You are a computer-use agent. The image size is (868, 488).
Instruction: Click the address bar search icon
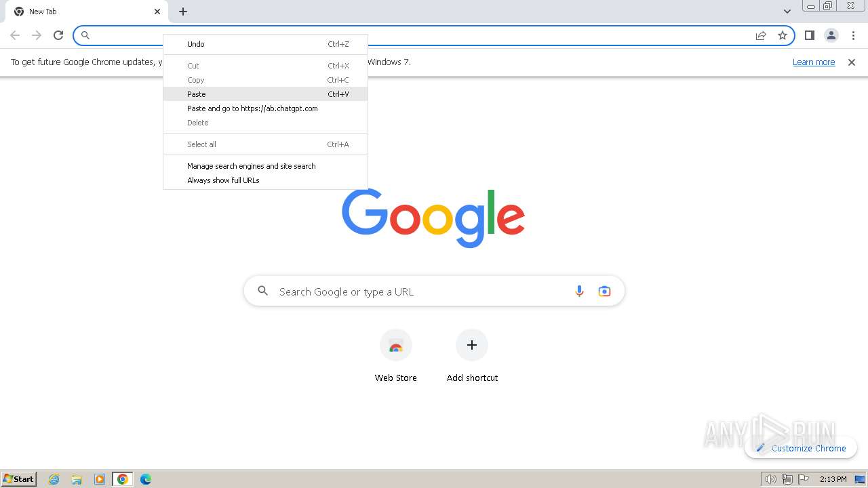85,35
